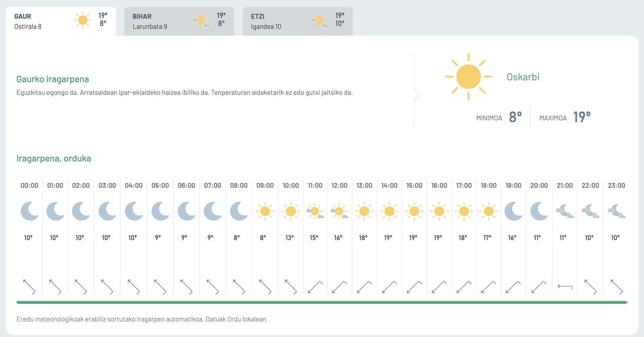Click the 'Eredu meteorologikoak' footer note
Viewport: 644px width, 337px height.
coord(141,319)
